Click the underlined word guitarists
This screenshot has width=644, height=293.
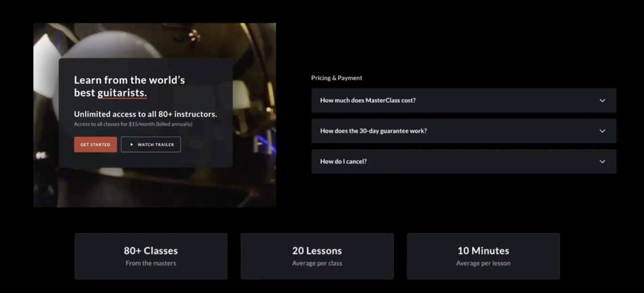pyautogui.click(x=122, y=93)
